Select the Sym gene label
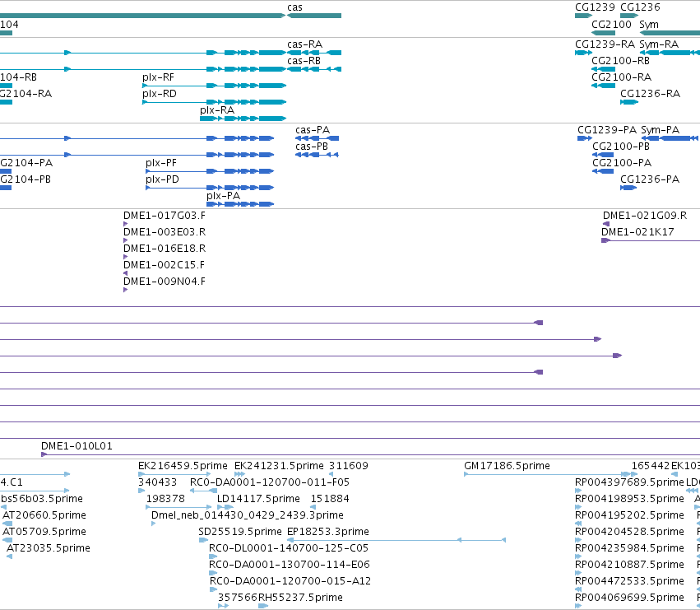The width and height of the screenshot is (700, 610). [649, 25]
